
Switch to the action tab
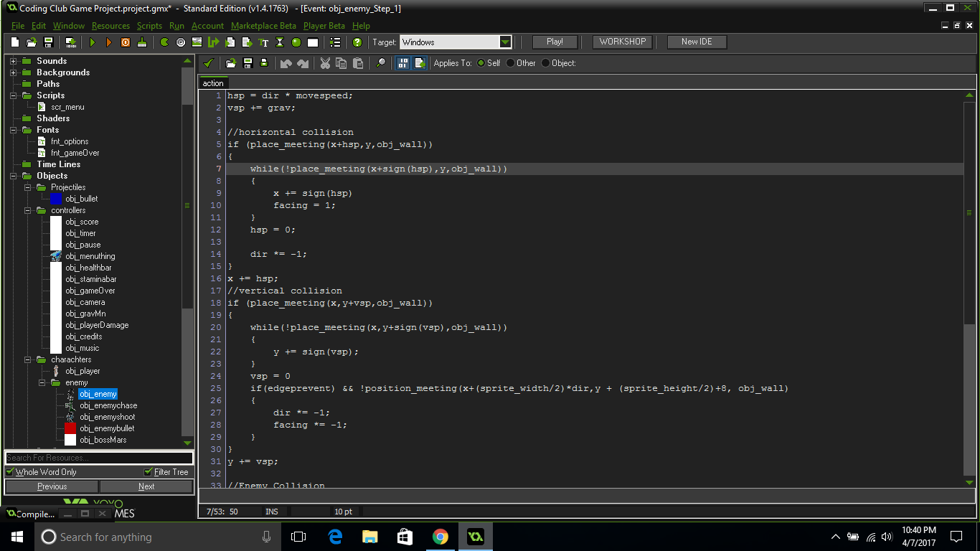click(212, 83)
